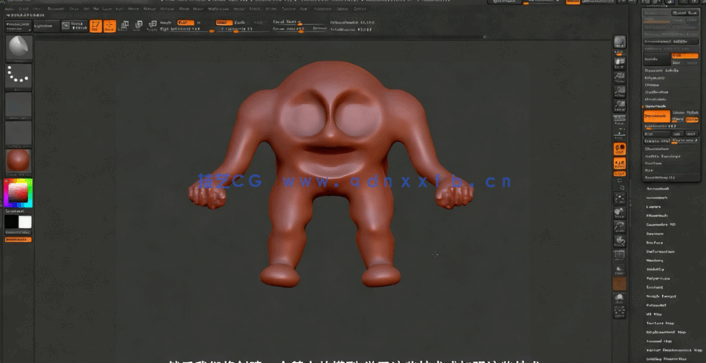
Task: Expand the Masking subpalette
Action: point(655,260)
